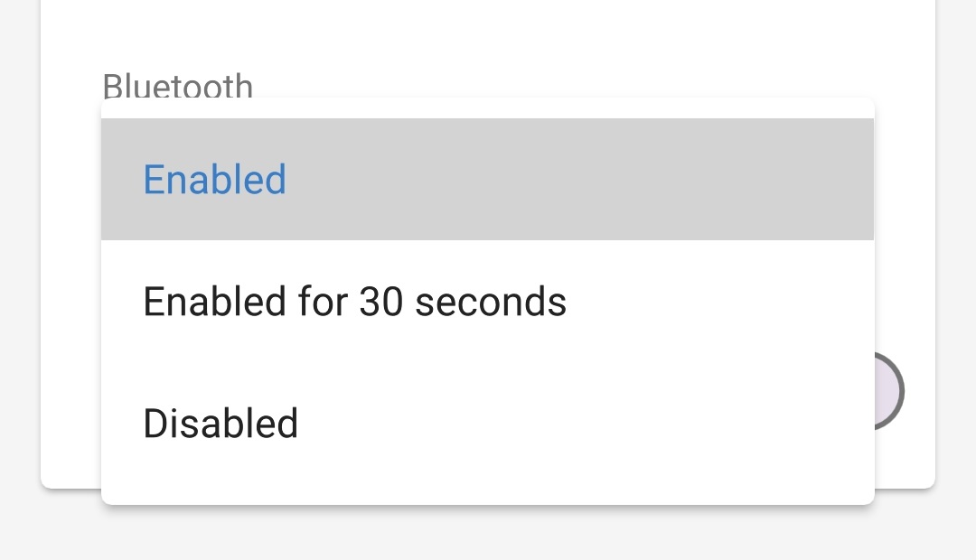This screenshot has width=976, height=560.
Task: Tap the white popup area below Disabled
Action: tap(488, 479)
